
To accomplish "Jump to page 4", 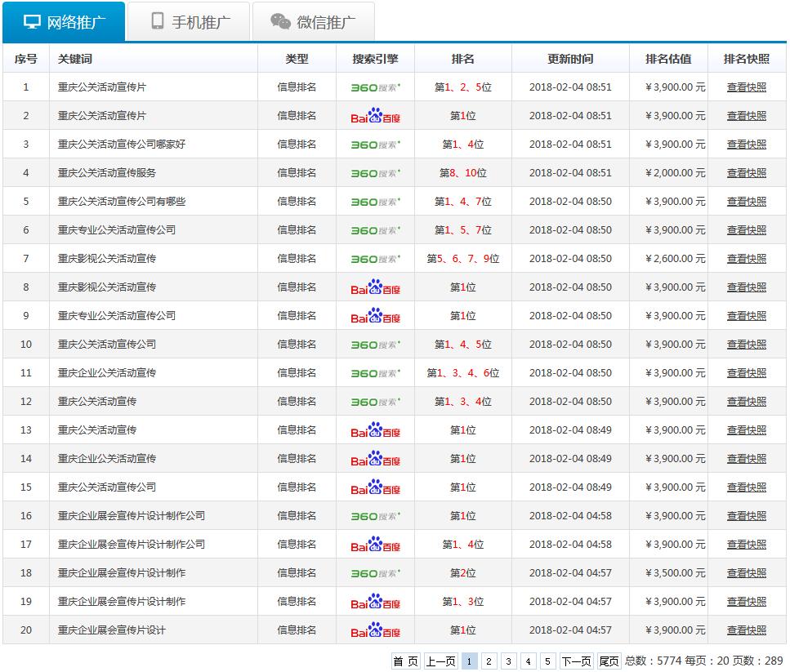I will pos(529,661).
